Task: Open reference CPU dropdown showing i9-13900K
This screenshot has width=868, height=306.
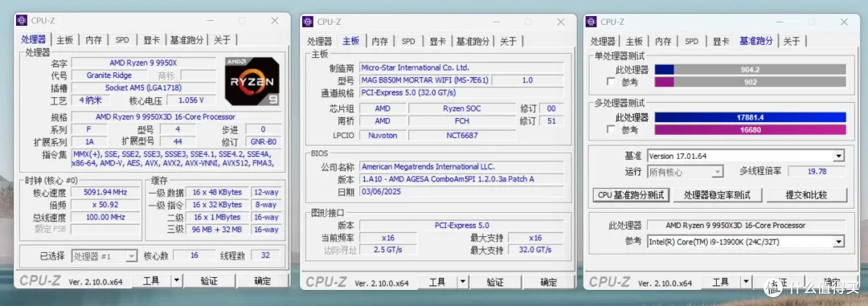Action: [x=838, y=241]
